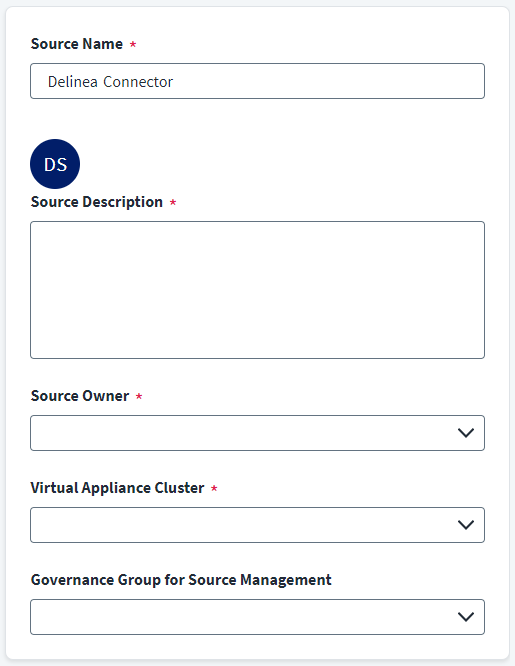
Task: Click the Source Description label
Action: (97, 202)
